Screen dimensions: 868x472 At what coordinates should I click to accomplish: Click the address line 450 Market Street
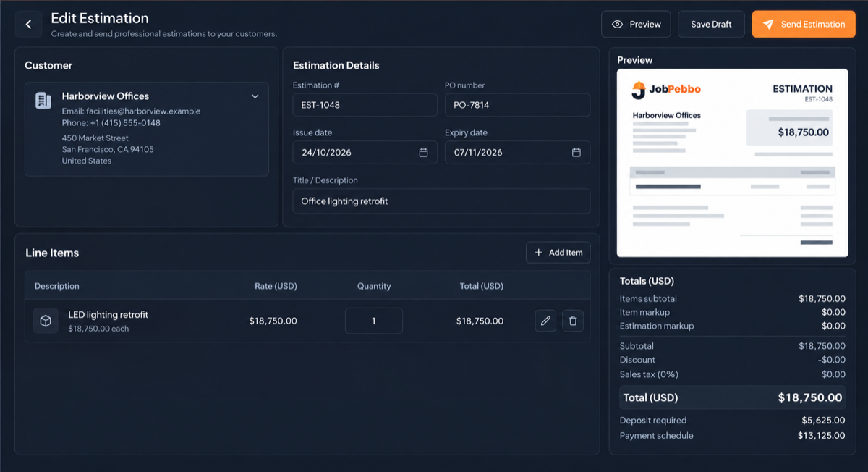coord(95,138)
